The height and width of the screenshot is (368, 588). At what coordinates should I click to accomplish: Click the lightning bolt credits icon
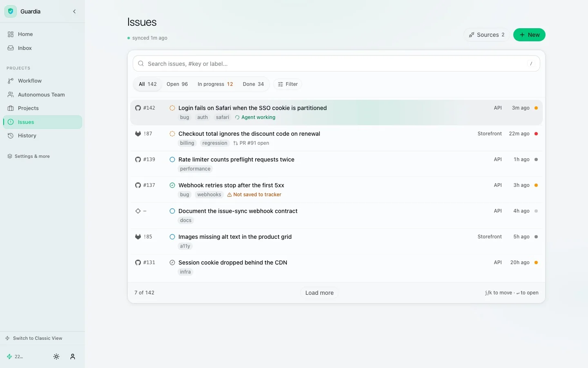pos(9,357)
